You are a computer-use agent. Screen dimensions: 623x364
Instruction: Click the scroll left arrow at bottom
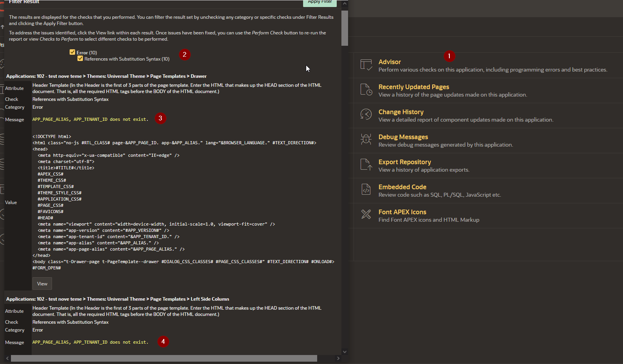pyautogui.click(x=7, y=359)
